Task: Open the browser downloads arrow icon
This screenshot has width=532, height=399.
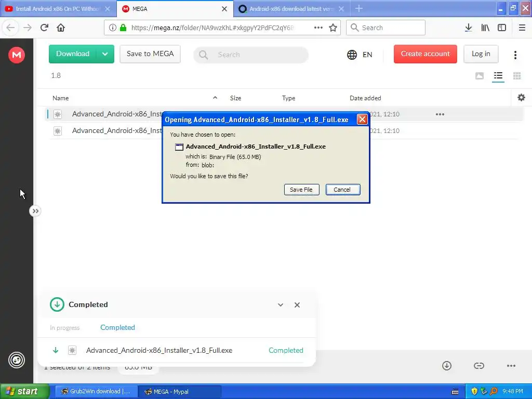Action: [469, 28]
